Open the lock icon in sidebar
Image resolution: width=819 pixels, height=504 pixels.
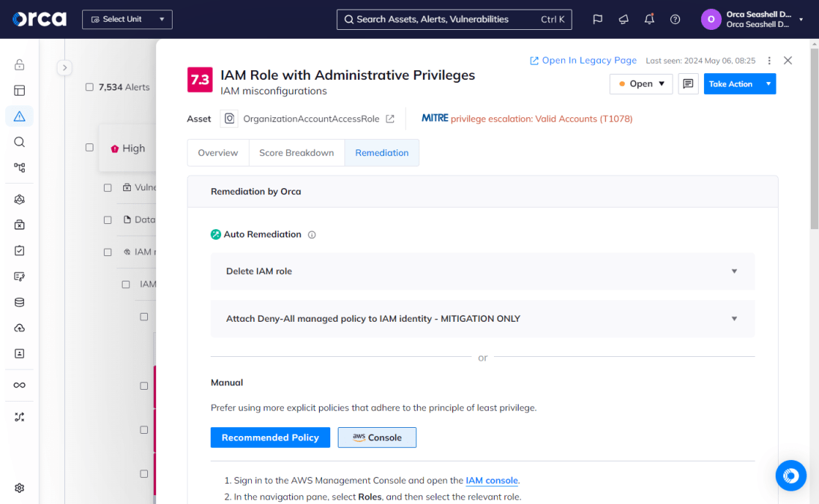click(x=19, y=65)
